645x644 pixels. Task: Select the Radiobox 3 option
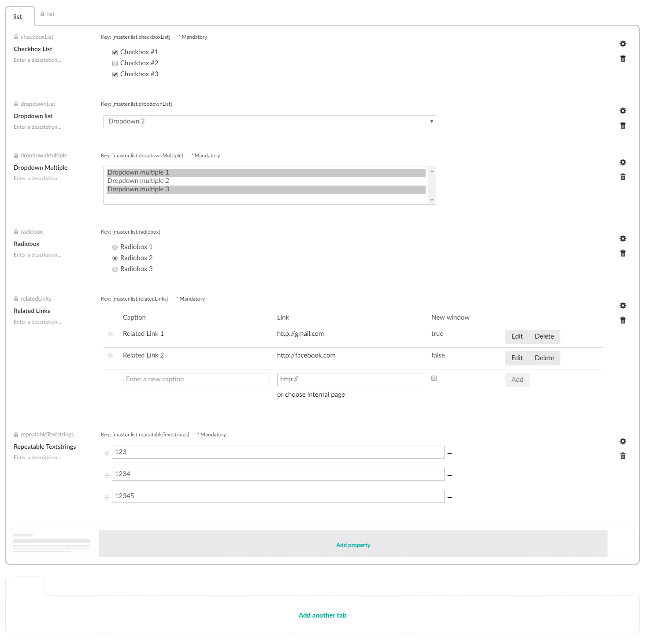pyautogui.click(x=115, y=269)
